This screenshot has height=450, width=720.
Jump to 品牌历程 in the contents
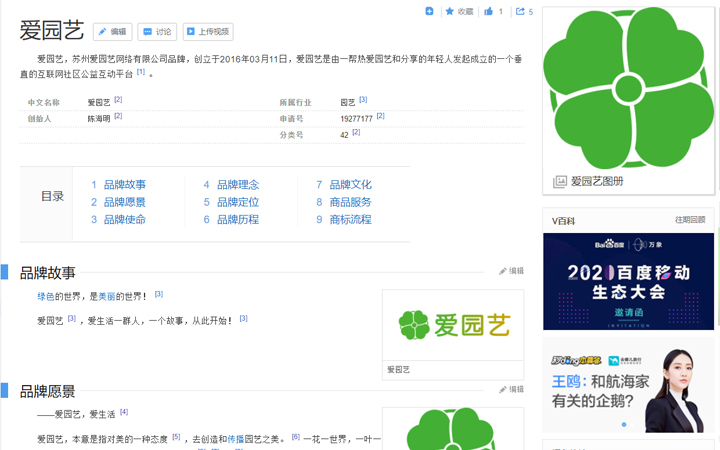click(x=238, y=219)
